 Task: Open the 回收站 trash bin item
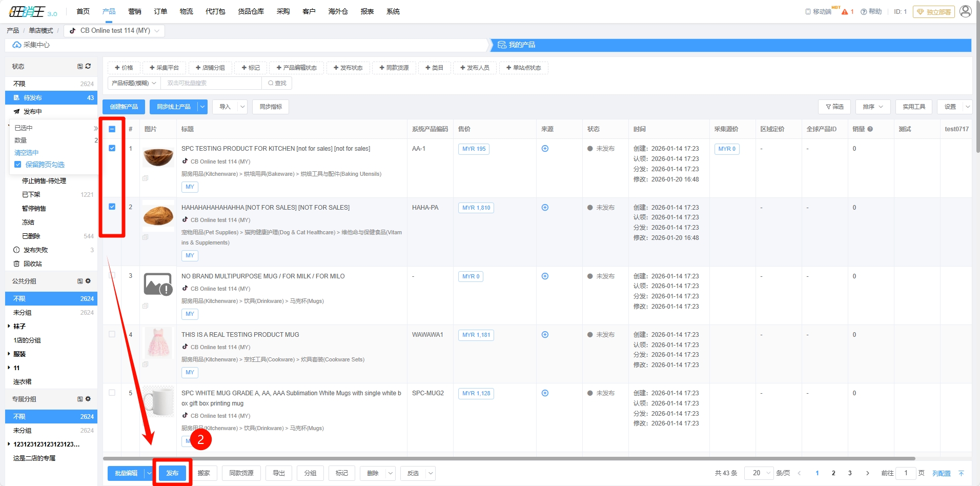[x=32, y=264]
